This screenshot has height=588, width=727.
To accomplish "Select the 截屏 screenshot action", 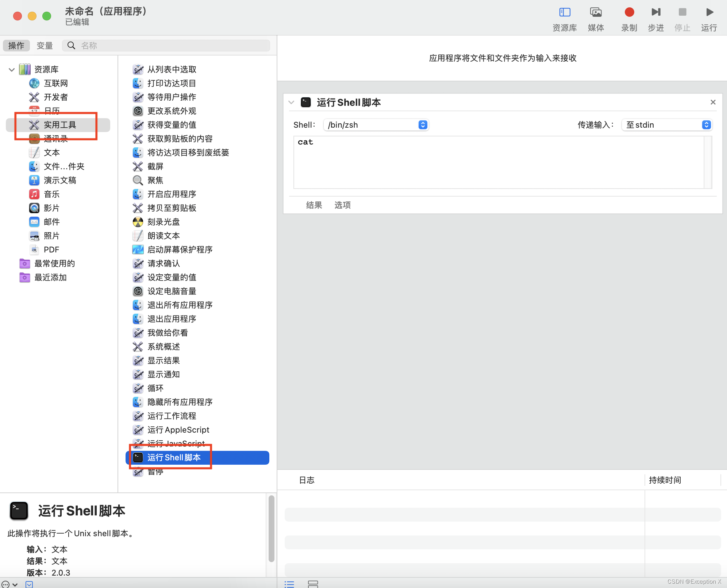I will pos(155,166).
